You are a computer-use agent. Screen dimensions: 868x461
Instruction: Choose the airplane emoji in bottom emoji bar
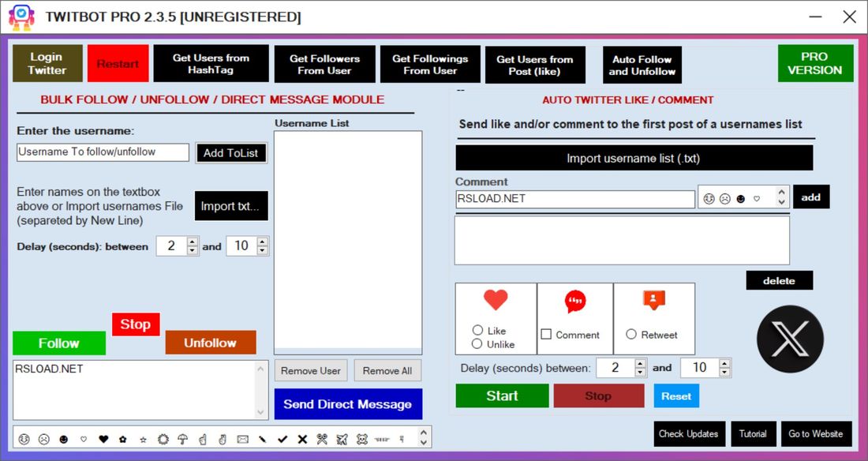(342, 439)
